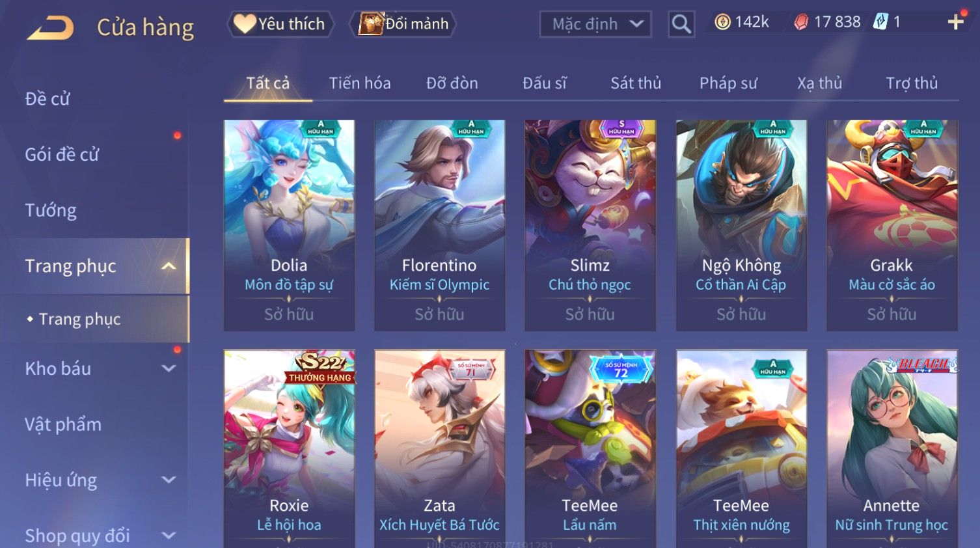This screenshot has height=548, width=980.
Task: Switch to the Sát thủ tab
Action: click(x=636, y=83)
